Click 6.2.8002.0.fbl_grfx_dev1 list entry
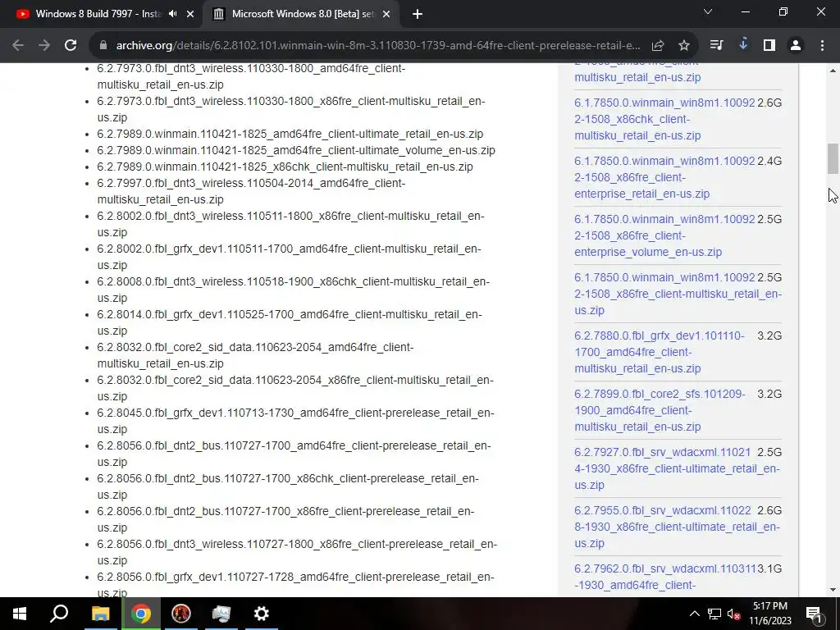The image size is (840, 630). (x=289, y=257)
